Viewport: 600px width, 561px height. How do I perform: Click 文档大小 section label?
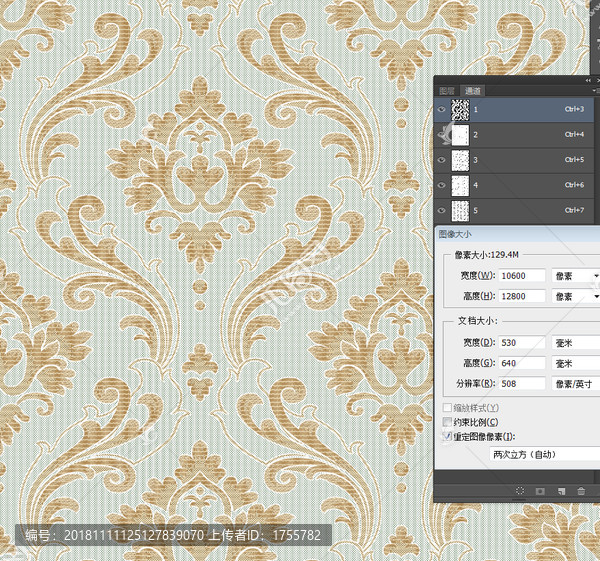click(478, 321)
